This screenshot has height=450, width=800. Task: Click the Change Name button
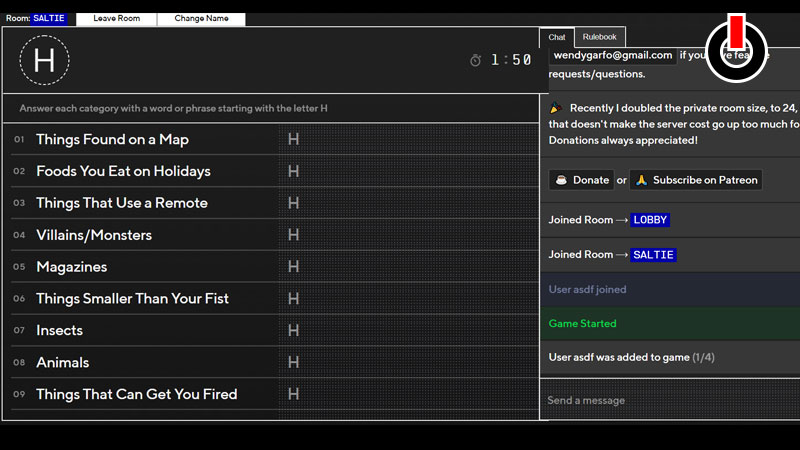pyautogui.click(x=202, y=18)
